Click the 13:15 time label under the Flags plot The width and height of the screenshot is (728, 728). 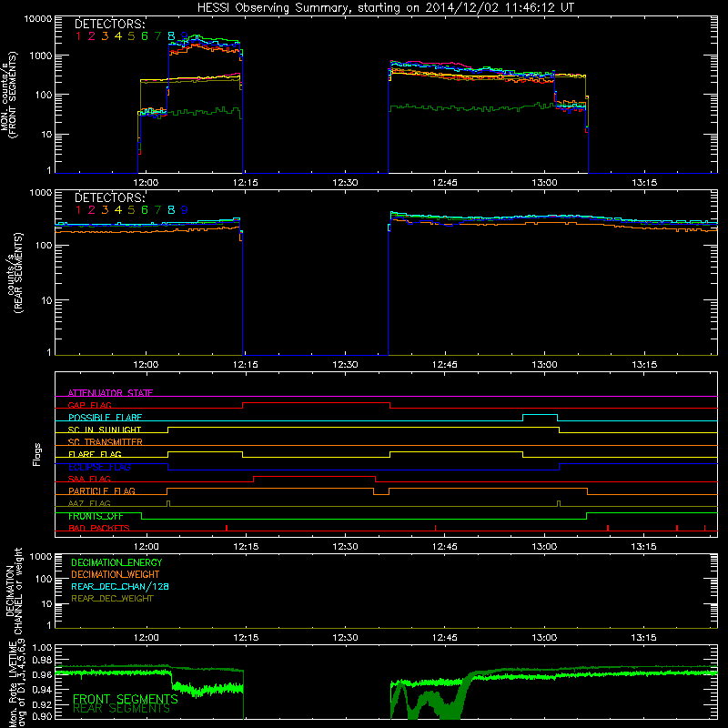coord(644,547)
